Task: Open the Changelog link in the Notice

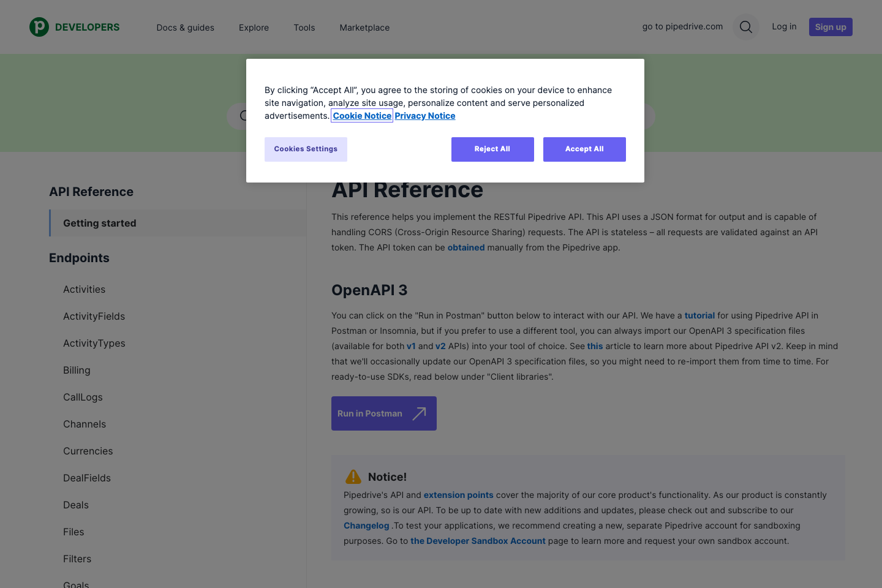Action: pyautogui.click(x=366, y=525)
